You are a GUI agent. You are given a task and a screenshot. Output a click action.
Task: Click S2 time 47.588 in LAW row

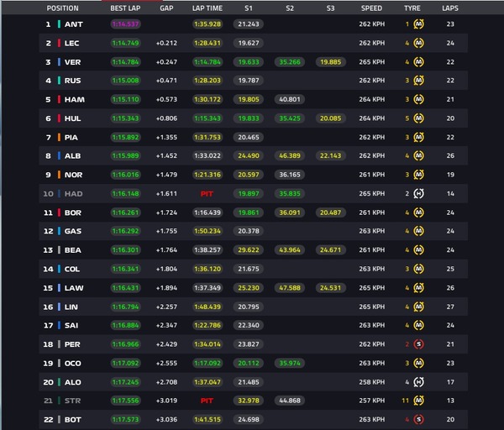point(290,287)
